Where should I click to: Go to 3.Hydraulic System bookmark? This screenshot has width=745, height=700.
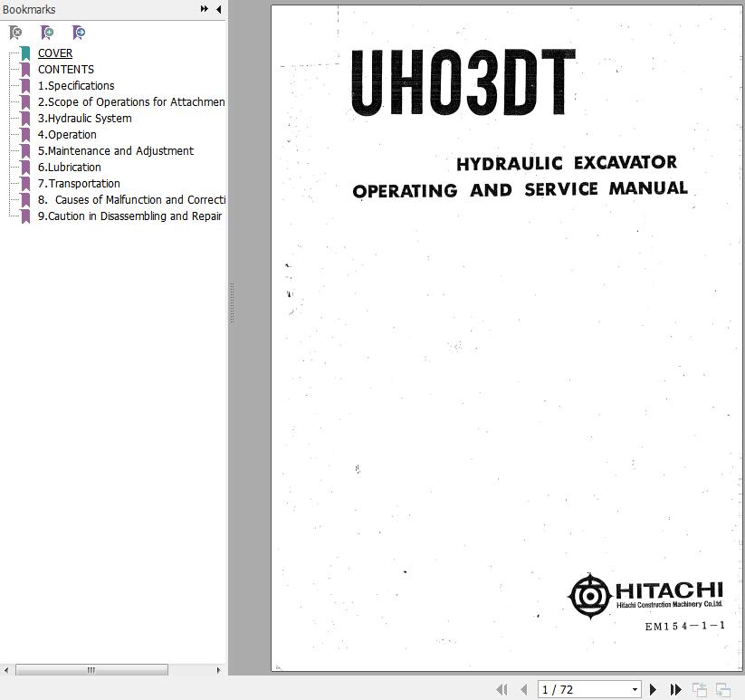pos(84,119)
